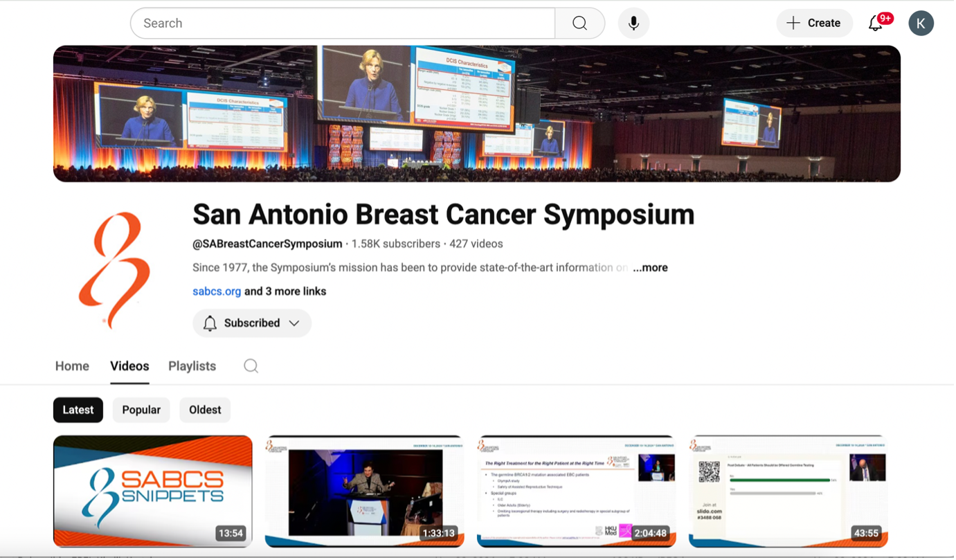This screenshot has width=956, height=560.
Task: Click the channel search magnifier icon
Action: (251, 366)
